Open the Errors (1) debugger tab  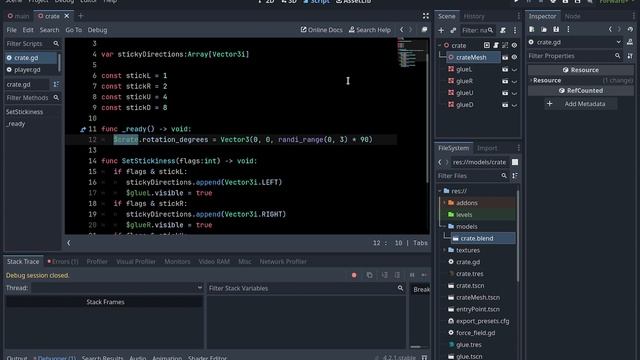pyautogui.click(x=63, y=262)
